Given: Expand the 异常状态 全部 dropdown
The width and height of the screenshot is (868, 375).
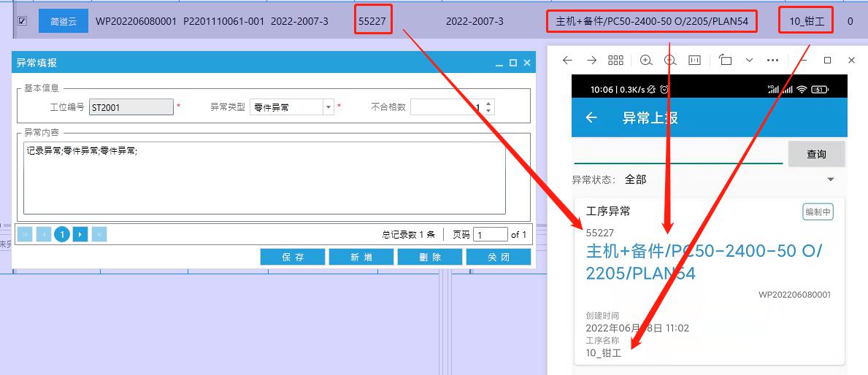Looking at the screenshot, I should click(x=830, y=179).
